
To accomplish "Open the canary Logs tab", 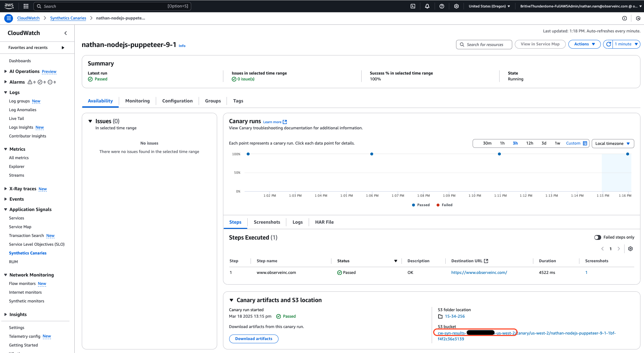I will 298,222.
